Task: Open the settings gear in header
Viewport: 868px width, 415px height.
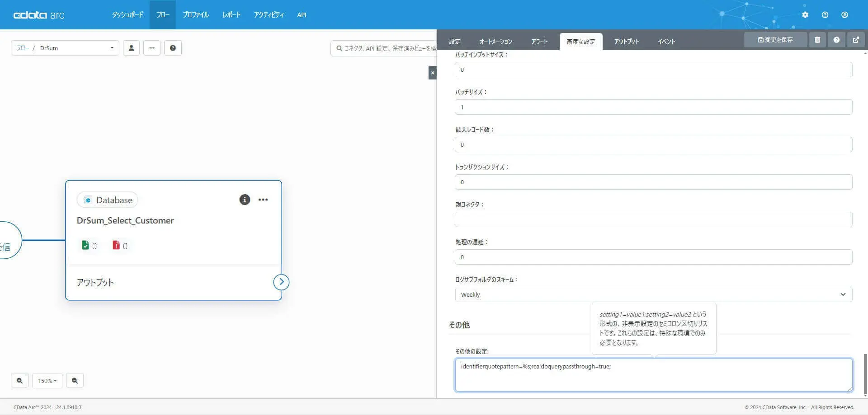Action: [x=805, y=15]
